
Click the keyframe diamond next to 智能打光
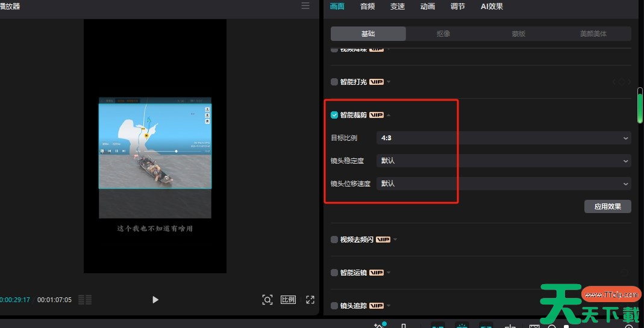pos(622,82)
